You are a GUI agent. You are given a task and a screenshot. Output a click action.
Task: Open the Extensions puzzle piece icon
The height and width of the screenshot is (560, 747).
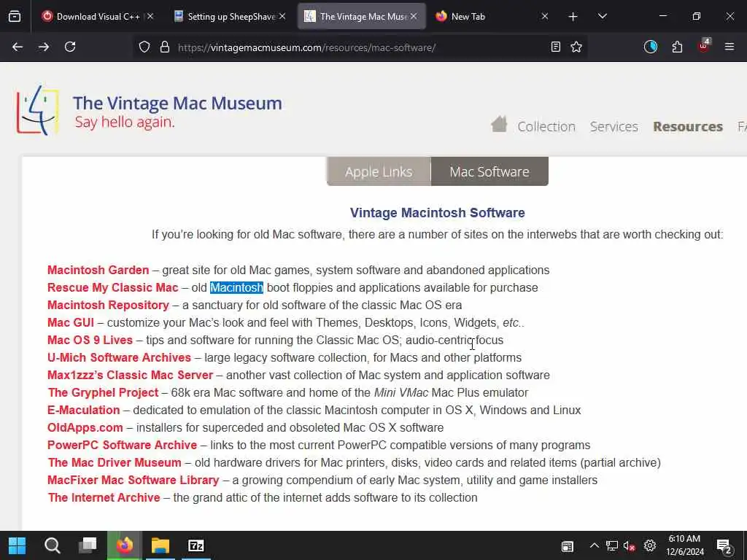click(x=677, y=47)
